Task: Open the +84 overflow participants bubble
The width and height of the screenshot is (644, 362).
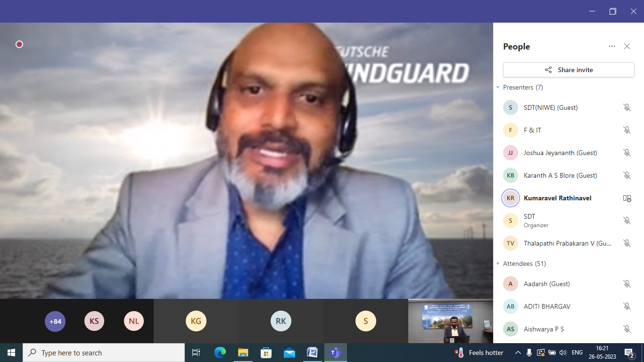Action: (55, 321)
